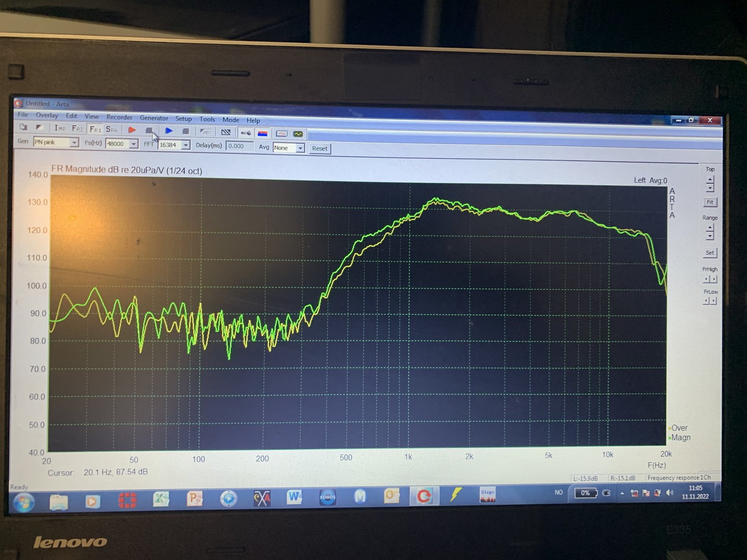The width and height of the screenshot is (747, 560).
Task: Expand the Avg averaging dropdown
Action: (300, 148)
